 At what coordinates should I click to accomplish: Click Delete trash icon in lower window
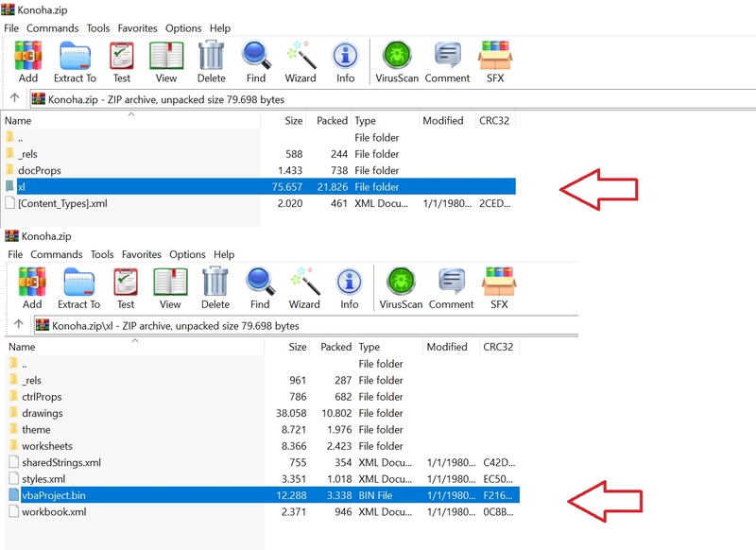tap(215, 288)
